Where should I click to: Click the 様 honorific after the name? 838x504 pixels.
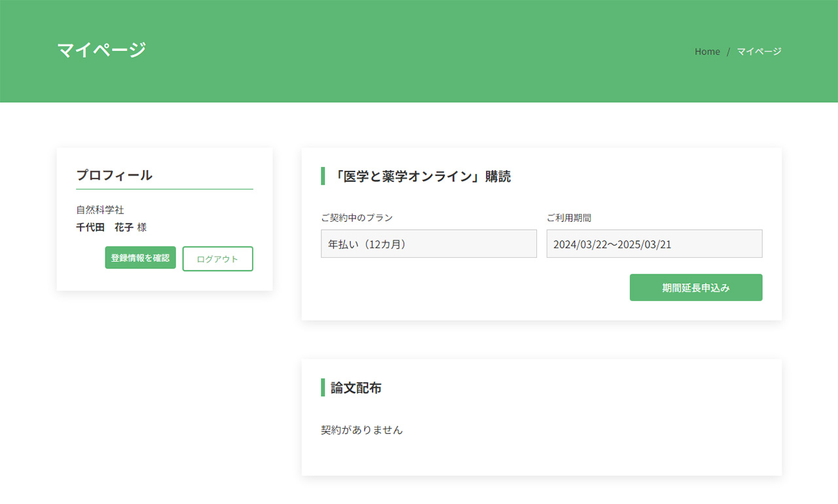coord(142,227)
